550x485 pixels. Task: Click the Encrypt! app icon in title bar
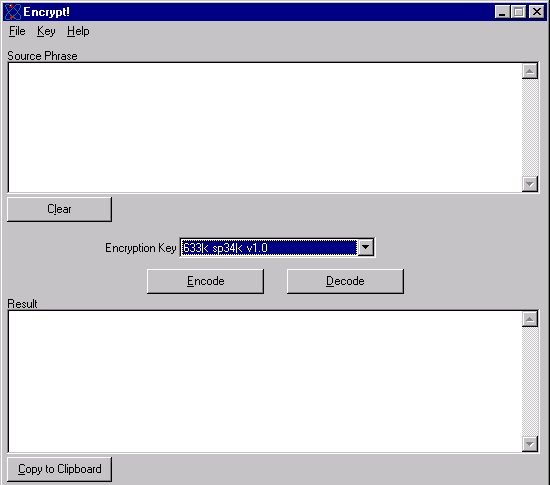pyautogui.click(x=13, y=12)
